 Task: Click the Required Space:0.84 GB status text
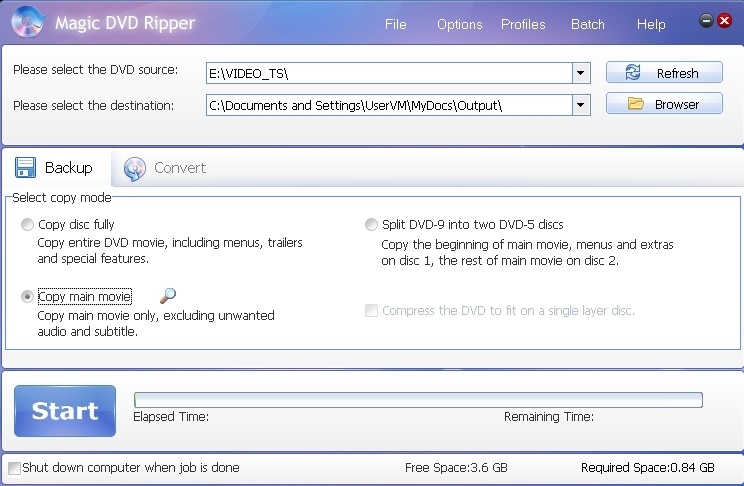(x=648, y=468)
